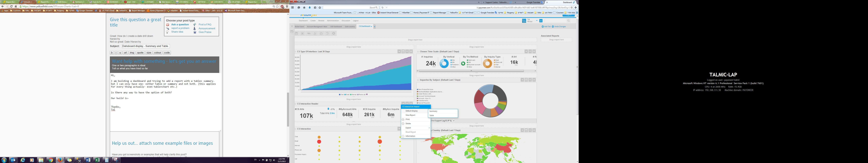The image size is (868, 163).
Task: Click the bold 'b' formatting button
Action: pos(112,53)
